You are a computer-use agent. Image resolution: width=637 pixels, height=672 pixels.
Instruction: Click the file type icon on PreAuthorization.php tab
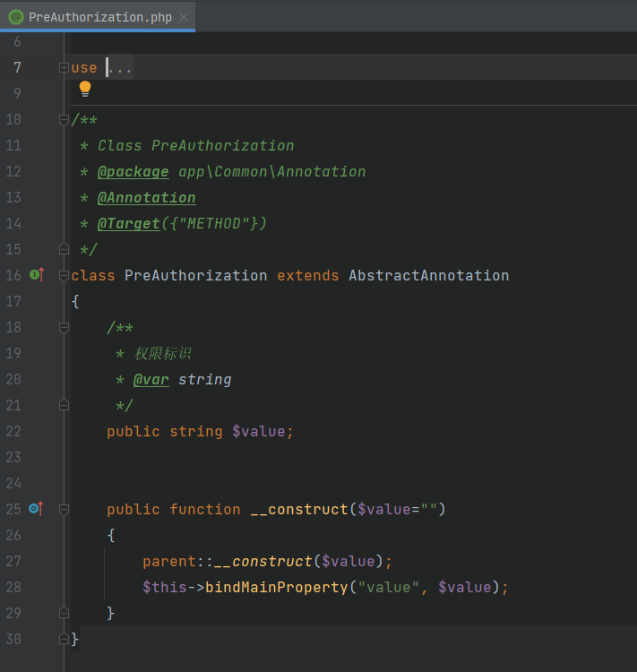[x=16, y=17]
